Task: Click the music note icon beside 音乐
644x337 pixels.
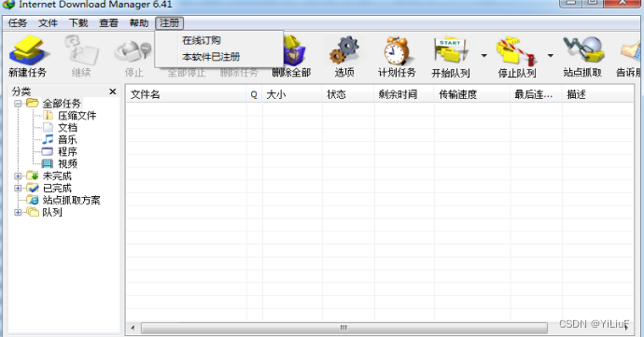Action: tap(48, 139)
